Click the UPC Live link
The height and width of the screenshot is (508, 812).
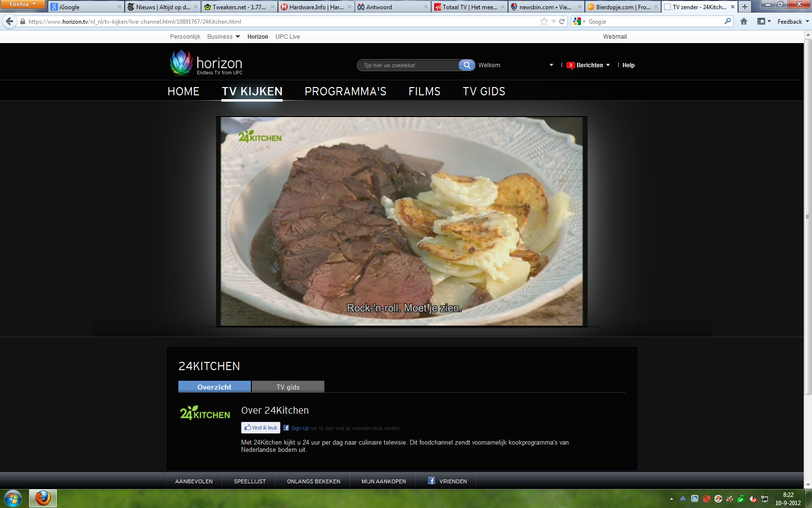(x=288, y=37)
